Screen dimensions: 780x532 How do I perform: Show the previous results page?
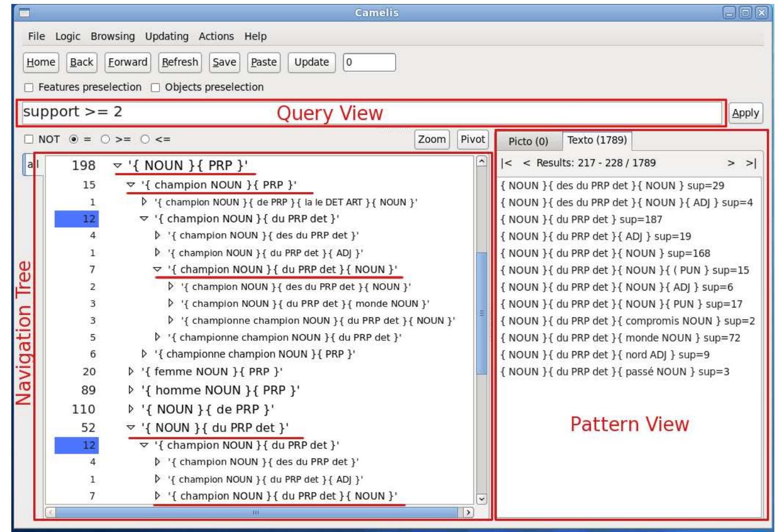click(x=526, y=163)
